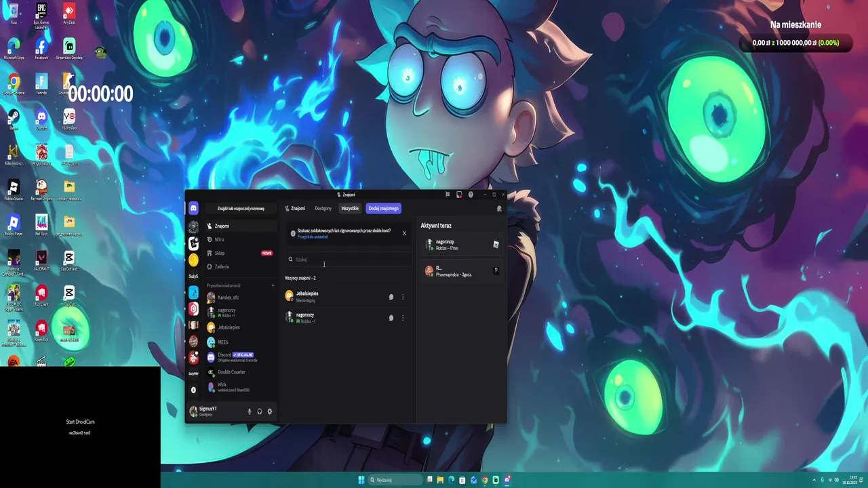
Task: Select the VALORANT desktop icon
Action: [x=41, y=261]
